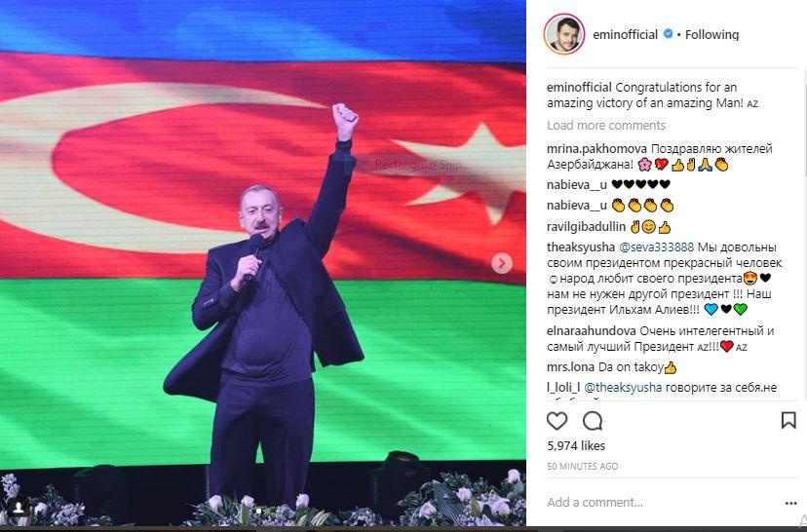Open eminofficial username in header
This screenshot has width=807, height=532.
[626, 34]
